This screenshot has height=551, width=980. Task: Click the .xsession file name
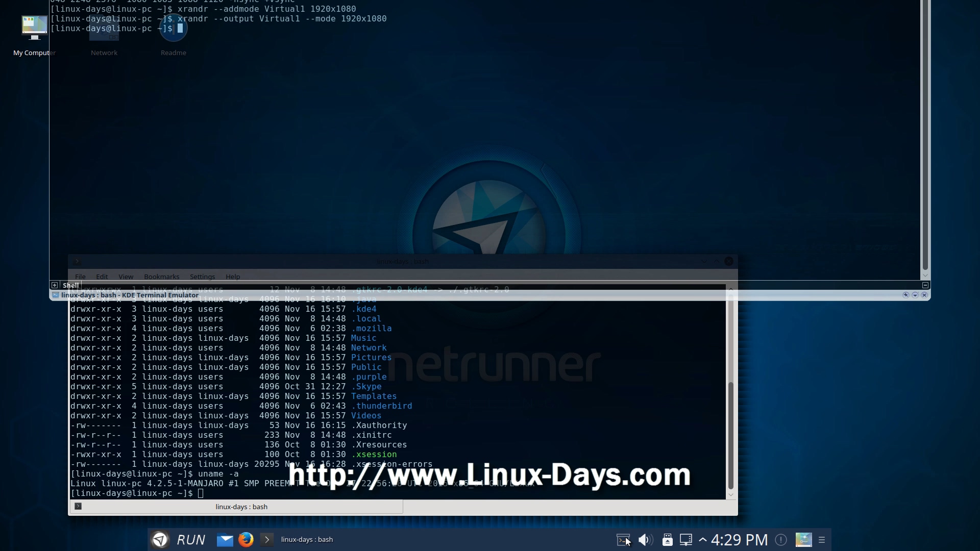pos(374,455)
